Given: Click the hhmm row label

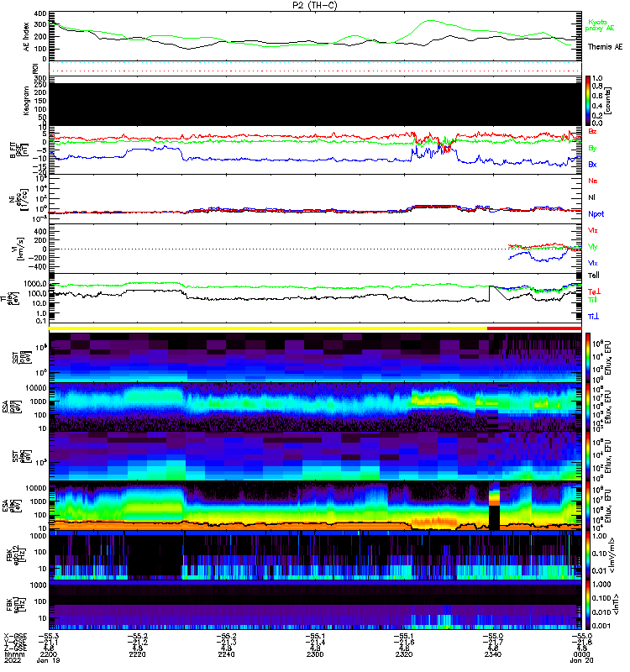Looking at the screenshot, I should tap(15, 654).
